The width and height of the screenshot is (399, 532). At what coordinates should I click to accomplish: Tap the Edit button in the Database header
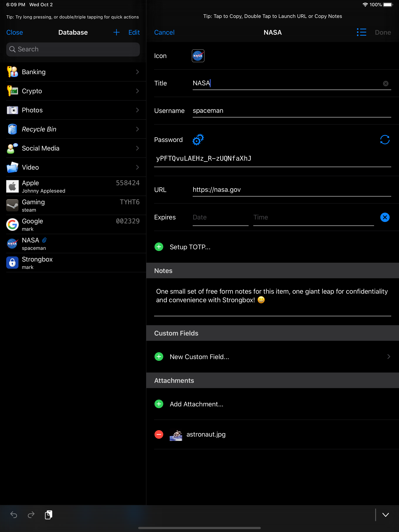click(134, 32)
